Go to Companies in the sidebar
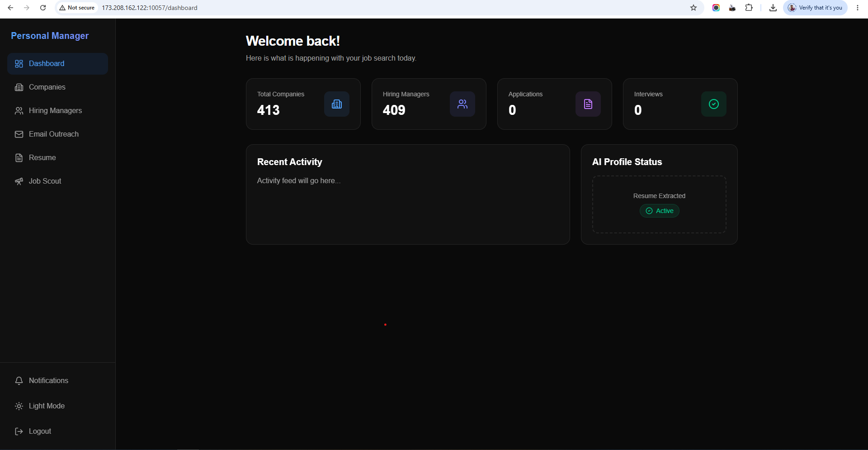868x450 pixels. 57,87
